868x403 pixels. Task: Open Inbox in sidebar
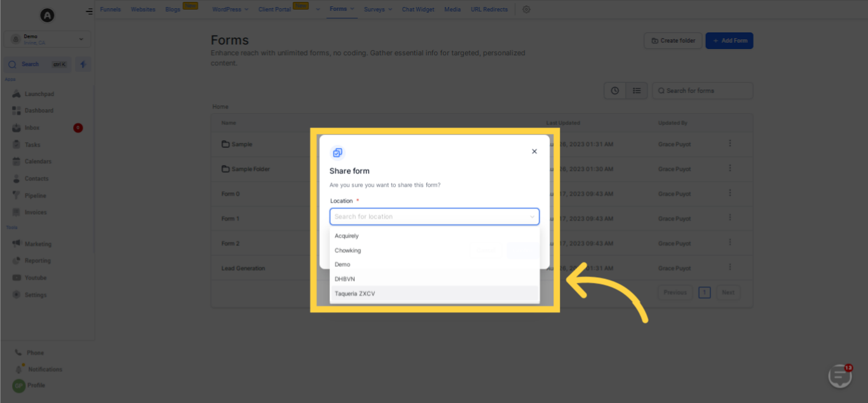(32, 128)
